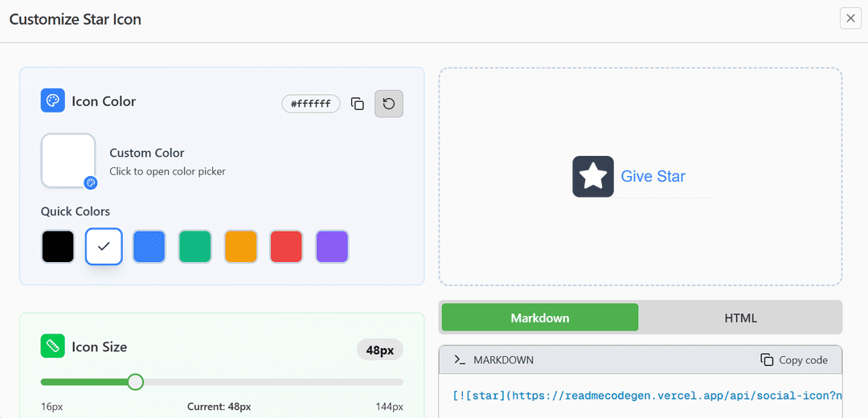This screenshot has width=868, height=418.
Task: Click the copy hex color icon
Action: (358, 104)
